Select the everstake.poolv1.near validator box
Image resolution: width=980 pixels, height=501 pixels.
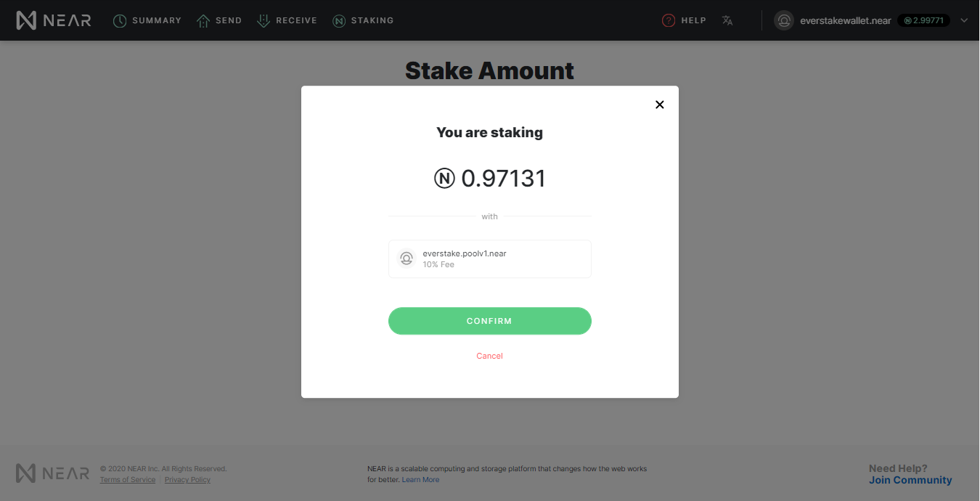point(490,258)
